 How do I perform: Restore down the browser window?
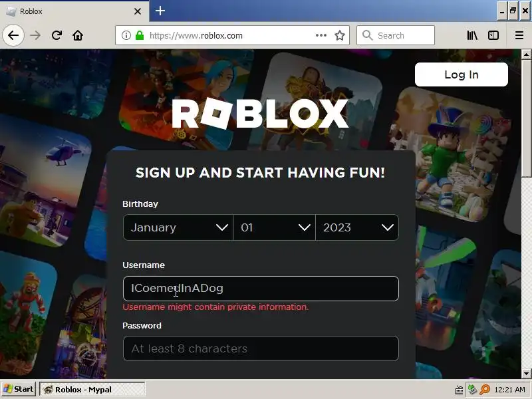[513, 11]
